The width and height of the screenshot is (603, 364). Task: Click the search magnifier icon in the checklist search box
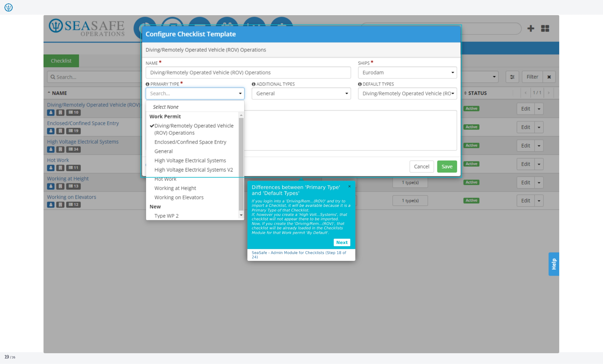point(53,77)
